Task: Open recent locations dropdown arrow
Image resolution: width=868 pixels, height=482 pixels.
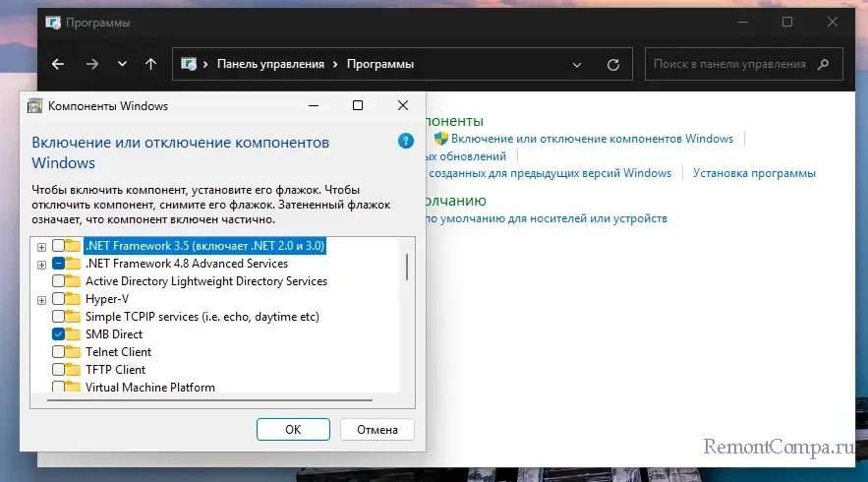Action: (122, 64)
